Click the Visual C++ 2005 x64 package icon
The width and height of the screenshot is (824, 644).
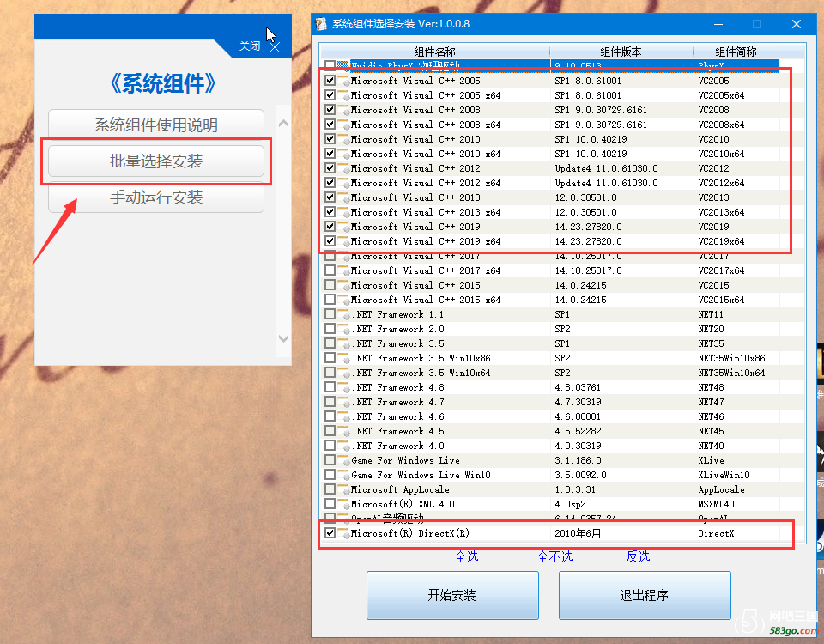pyautogui.click(x=343, y=95)
